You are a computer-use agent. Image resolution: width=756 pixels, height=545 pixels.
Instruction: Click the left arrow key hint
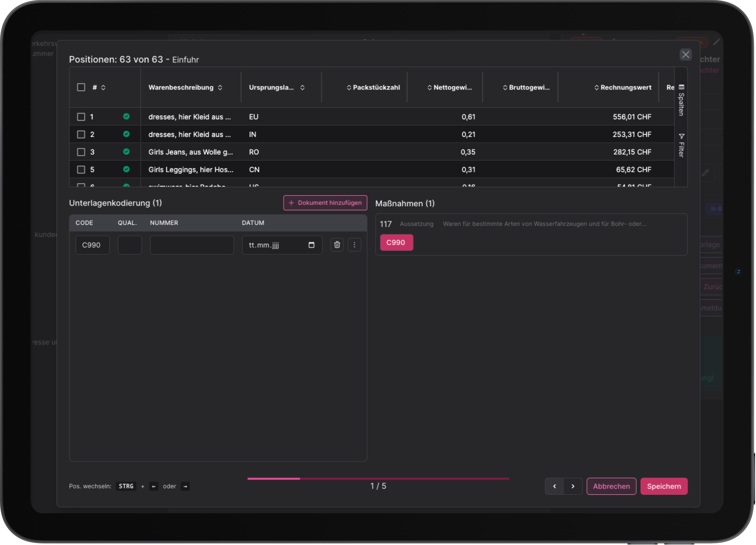click(154, 486)
